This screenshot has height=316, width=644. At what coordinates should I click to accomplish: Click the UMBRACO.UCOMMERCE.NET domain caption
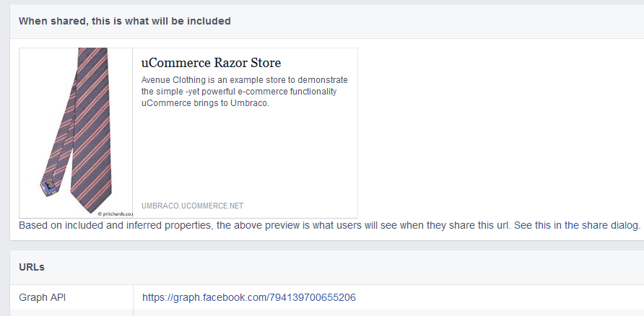(x=193, y=206)
